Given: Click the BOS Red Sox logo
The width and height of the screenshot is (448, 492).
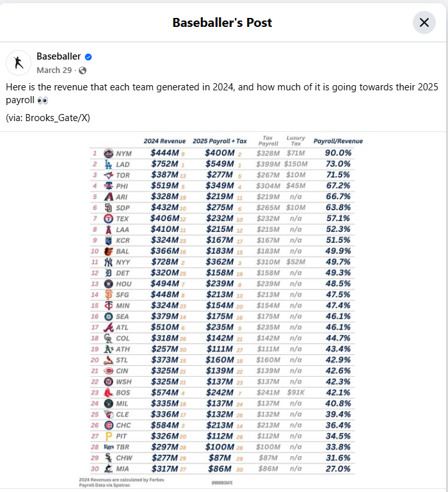Looking at the screenshot, I should click(108, 393).
